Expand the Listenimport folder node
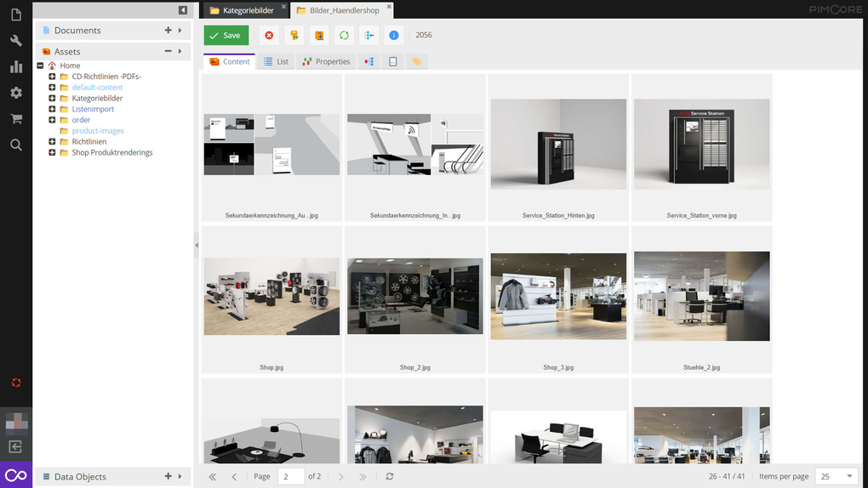 52,109
